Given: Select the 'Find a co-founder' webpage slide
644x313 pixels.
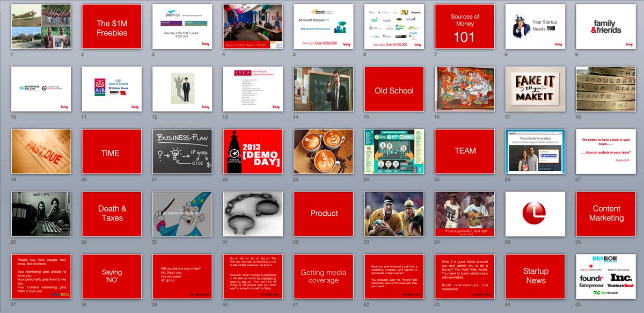Looking at the screenshot, I should click(x=535, y=151).
